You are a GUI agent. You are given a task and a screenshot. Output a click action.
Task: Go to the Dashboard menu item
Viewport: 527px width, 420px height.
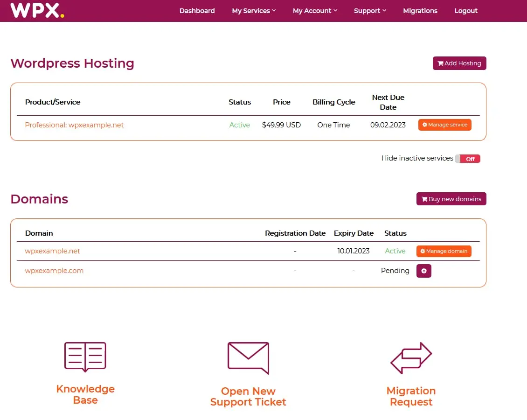pyautogui.click(x=197, y=11)
